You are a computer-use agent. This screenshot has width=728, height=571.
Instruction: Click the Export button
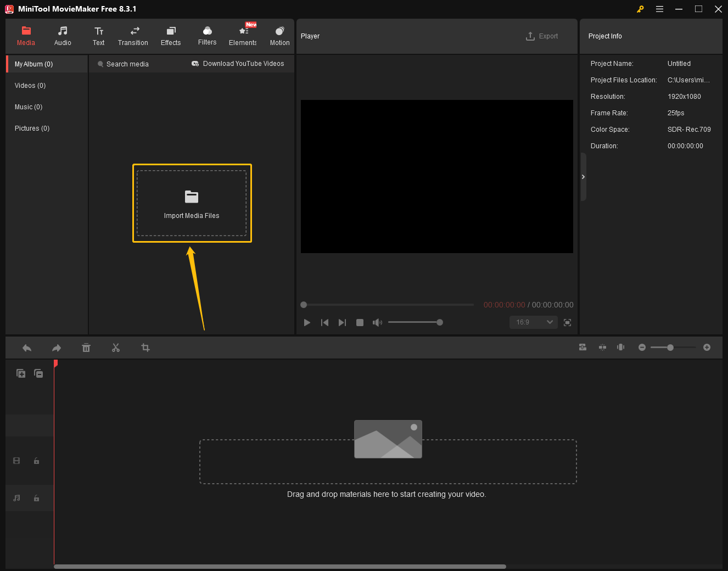(542, 36)
